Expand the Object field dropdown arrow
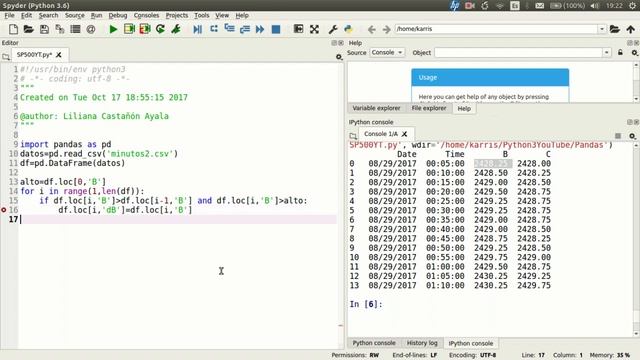The height and width of the screenshot is (360, 640). tap(607, 53)
